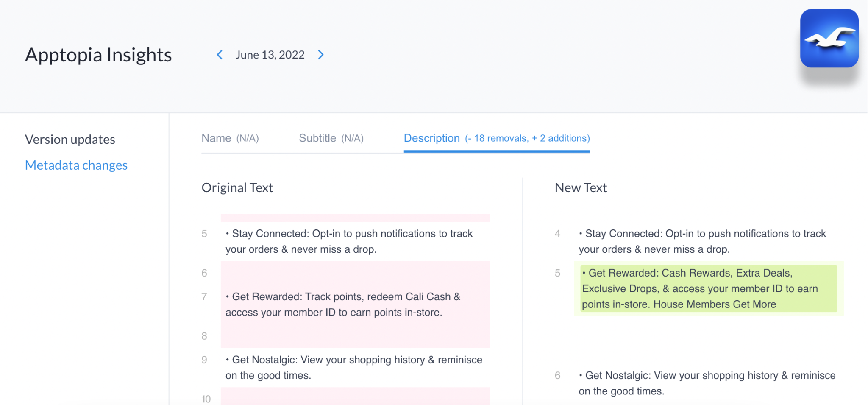The height and width of the screenshot is (405, 868).
Task: Click Stay Connected line in Original Text
Action: pyautogui.click(x=349, y=241)
